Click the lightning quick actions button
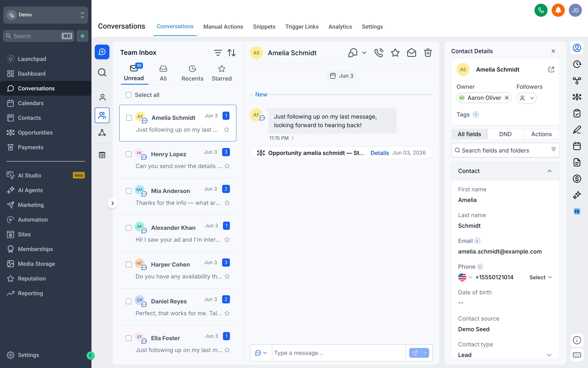588x368 pixels. [x=82, y=36]
